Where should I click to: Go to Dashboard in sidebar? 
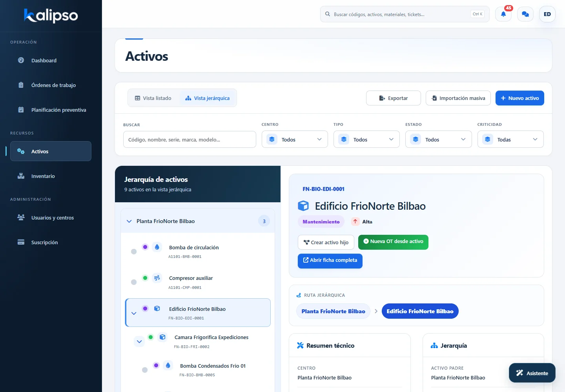[x=51, y=60]
